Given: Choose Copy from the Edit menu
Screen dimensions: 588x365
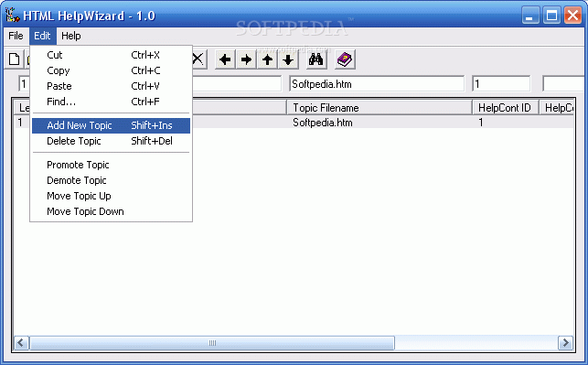Looking at the screenshot, I should [x=111, y=70].
